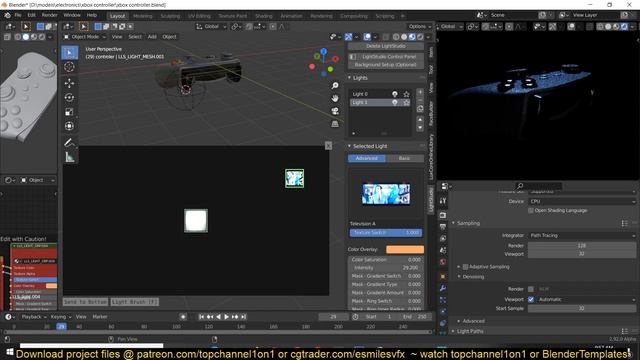Screen dimensions: 640x360
Task: Remove light with minus button
Action: click(x=420, y=100)
